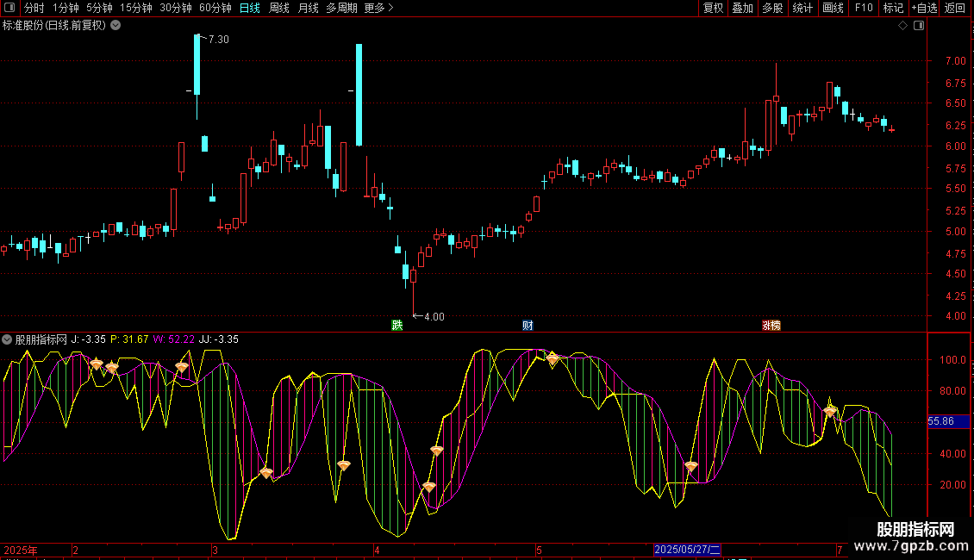This screenshot has height=560, width=974.
Task: Open the 统计 statistics tool
Action: (x=802, y=8)
